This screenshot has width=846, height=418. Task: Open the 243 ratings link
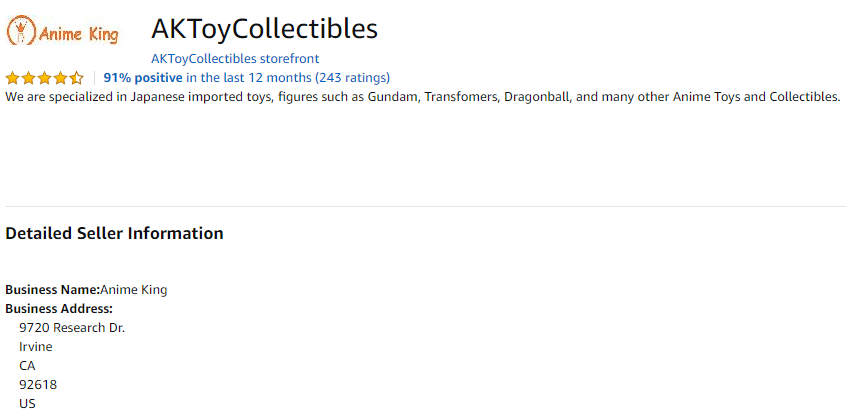352,78
